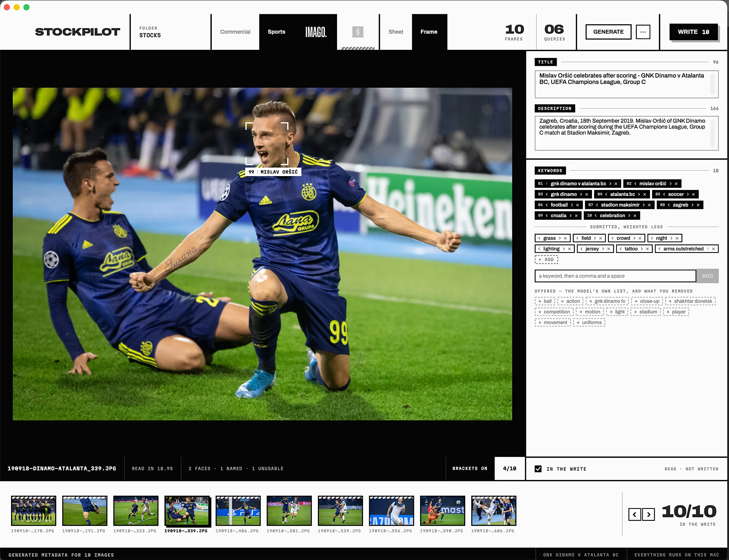Open the STOCK5 folder selector

click(171, 32)
